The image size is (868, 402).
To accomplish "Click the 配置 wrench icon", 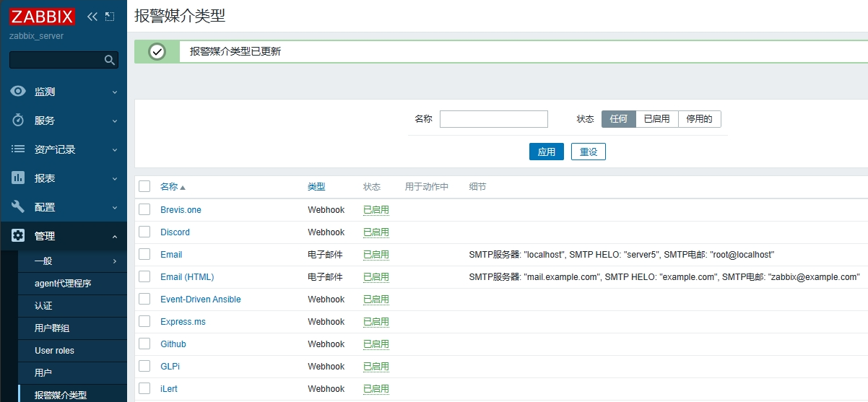I will tap(18, 207).
